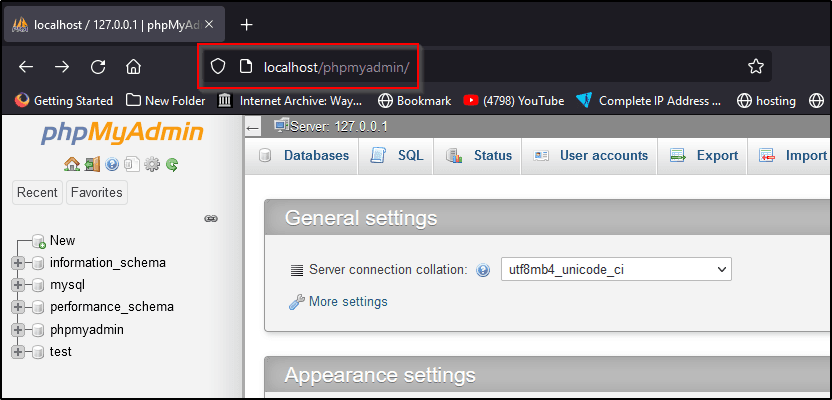The image size is (832, 400).
Task: Select the phpmyadmin database in the tree
Action: click(x=86, y=329)
